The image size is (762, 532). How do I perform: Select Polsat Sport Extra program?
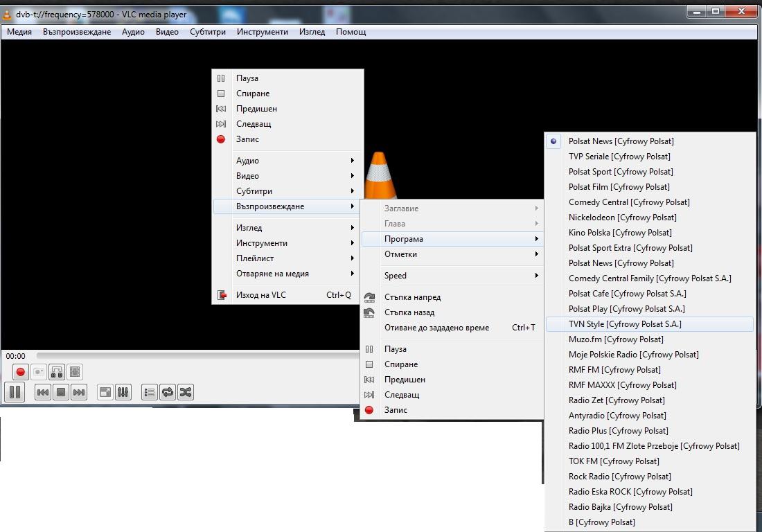coord(650,248)
